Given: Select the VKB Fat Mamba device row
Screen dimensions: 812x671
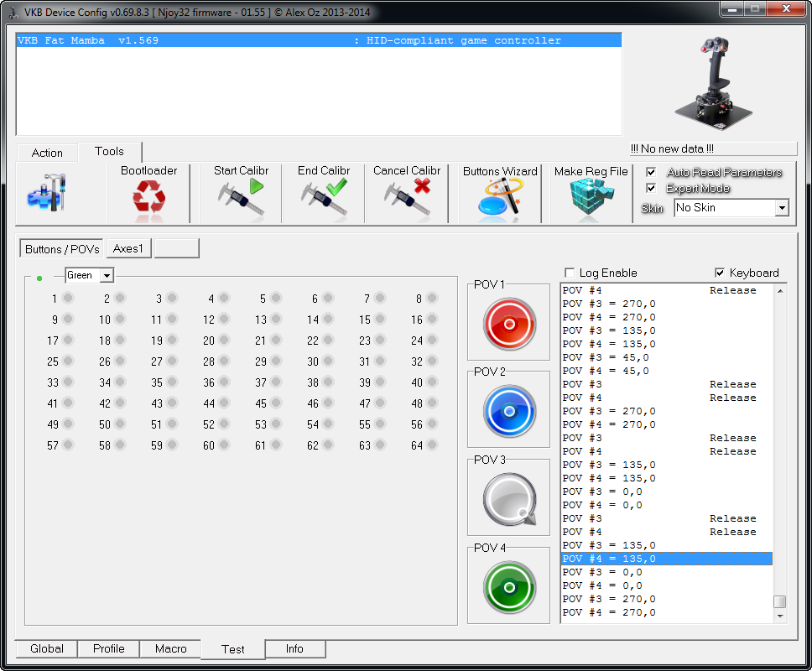Looking at the screenshot, I should pos(319,40).
